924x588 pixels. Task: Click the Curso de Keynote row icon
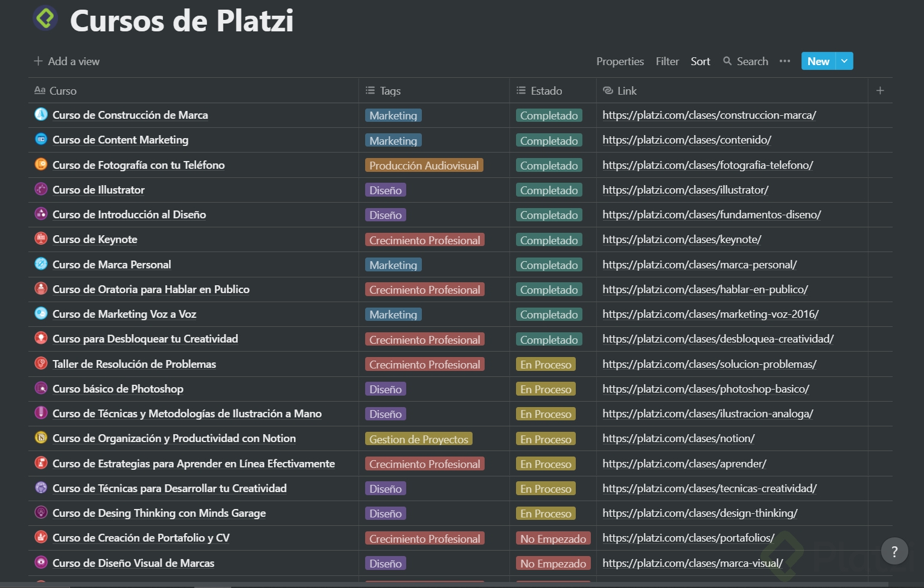41,239
